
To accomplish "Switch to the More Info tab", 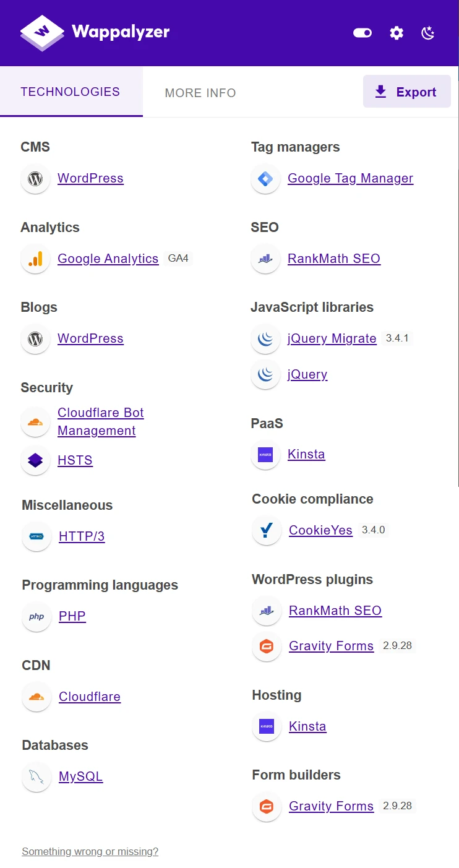I will [200, 93].
